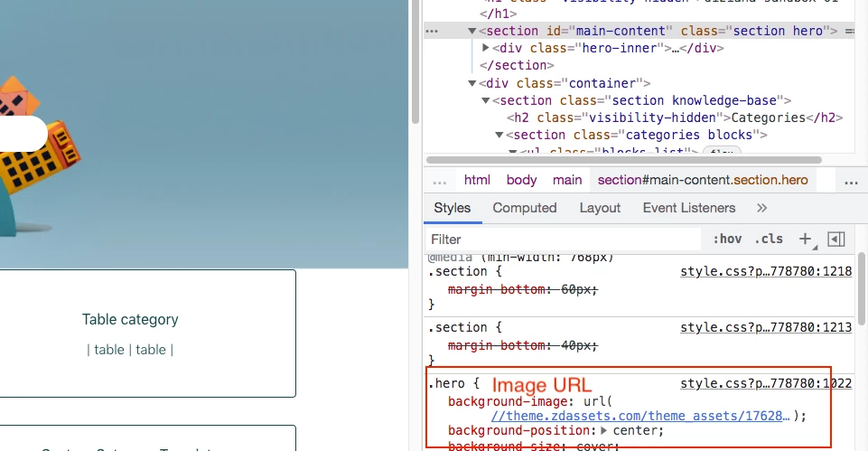Open the Event Listeners tab
The height and width of the screenshot is (451, 868).
click(689, 208)
